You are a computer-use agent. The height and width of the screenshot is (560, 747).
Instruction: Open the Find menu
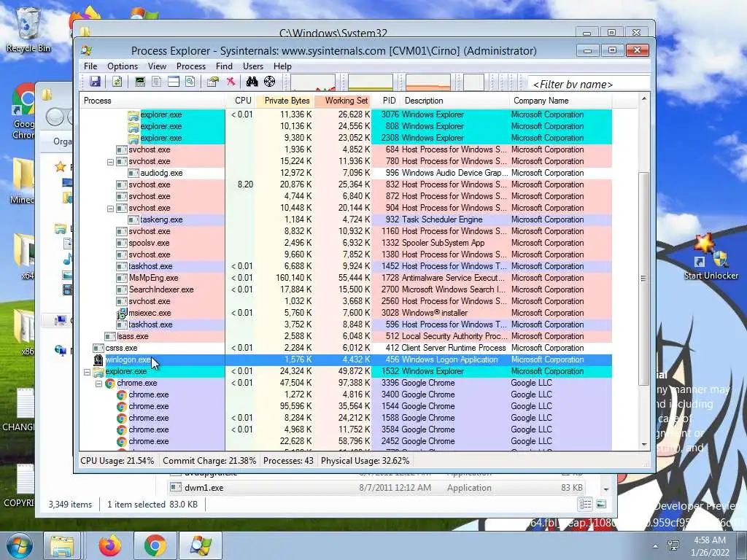pos(224,66)
